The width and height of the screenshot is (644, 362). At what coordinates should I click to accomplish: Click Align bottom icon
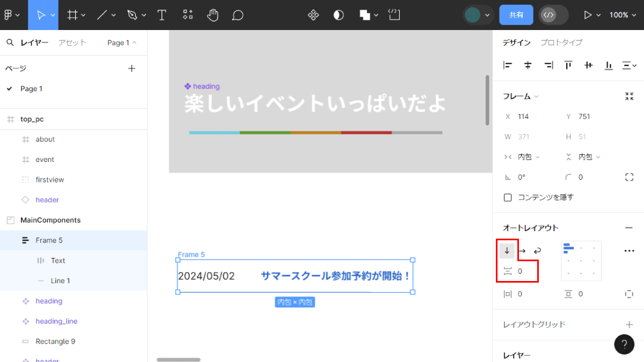click(x=609, y=65)
